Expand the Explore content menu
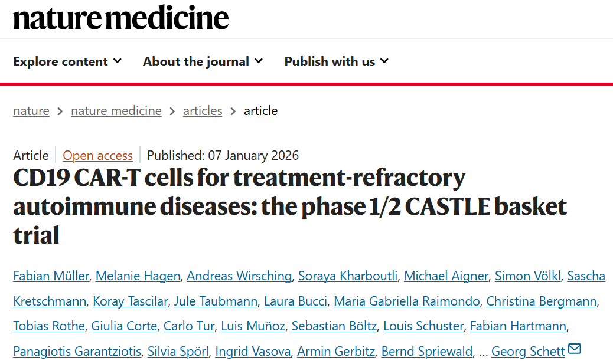This screenshot has width=613, height=364. [x=67, y=61]
